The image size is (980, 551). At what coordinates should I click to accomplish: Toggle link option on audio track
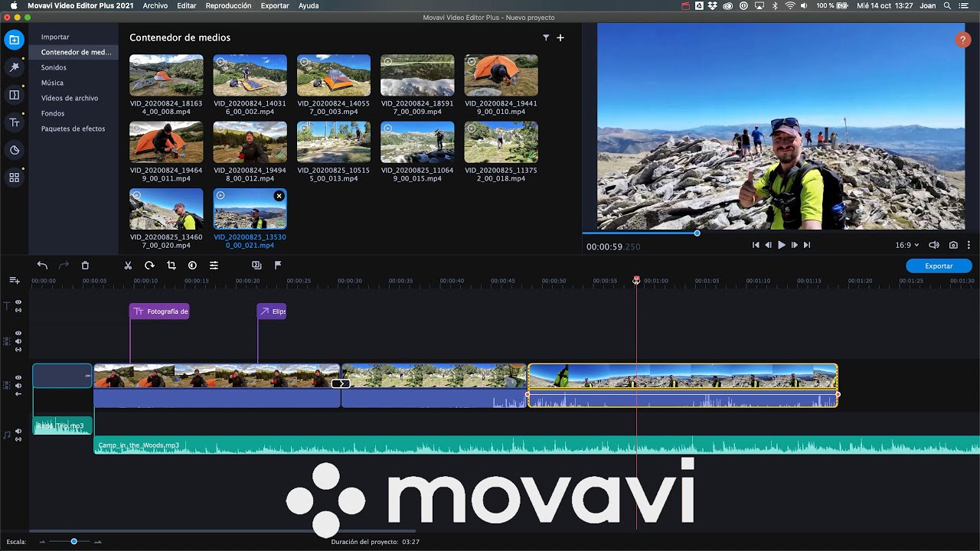tap(18, 439)
